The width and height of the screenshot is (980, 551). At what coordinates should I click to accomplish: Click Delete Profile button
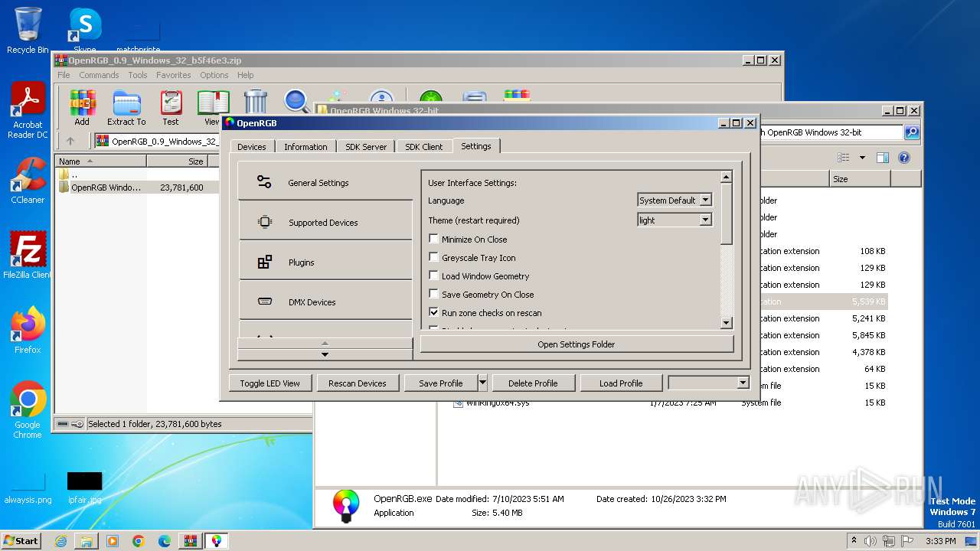[x=533, y=383]
